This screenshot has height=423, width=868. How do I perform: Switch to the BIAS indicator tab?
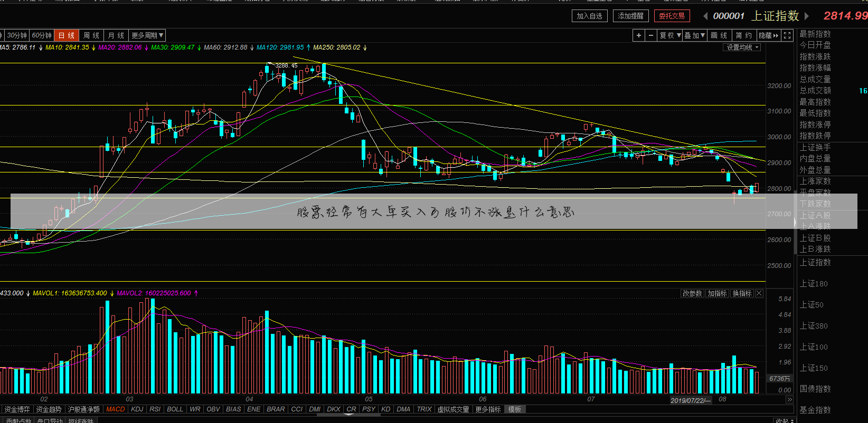pyautogui.click(x=233, y=409)
